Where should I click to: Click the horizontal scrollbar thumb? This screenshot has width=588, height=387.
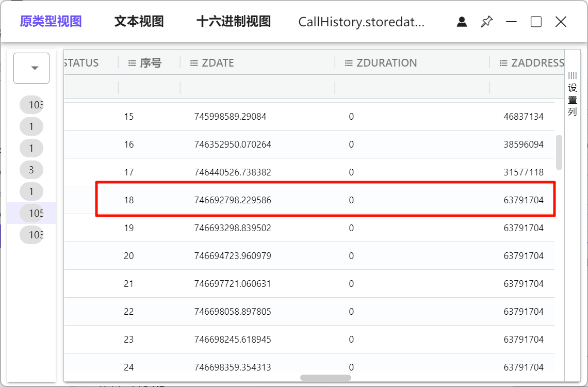coord(325,378)
